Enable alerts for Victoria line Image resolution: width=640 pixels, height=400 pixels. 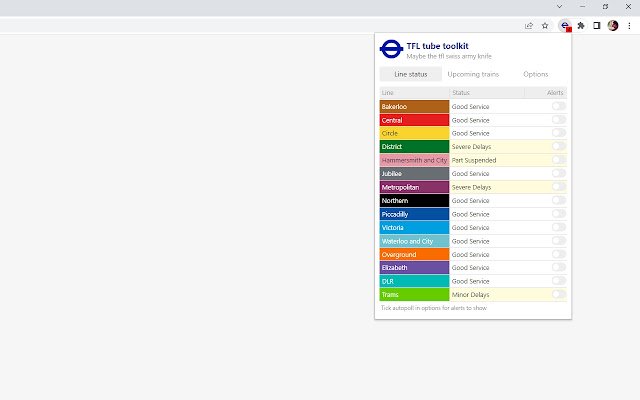click(x=559, y=227)
